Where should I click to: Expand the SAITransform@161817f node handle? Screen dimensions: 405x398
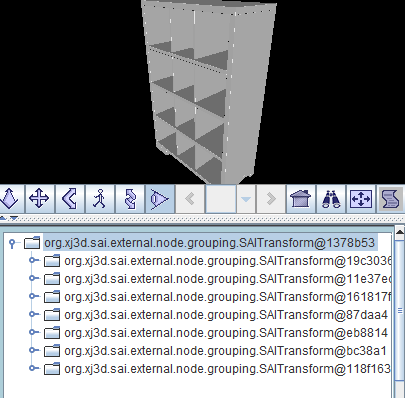[x=33, y=296]
